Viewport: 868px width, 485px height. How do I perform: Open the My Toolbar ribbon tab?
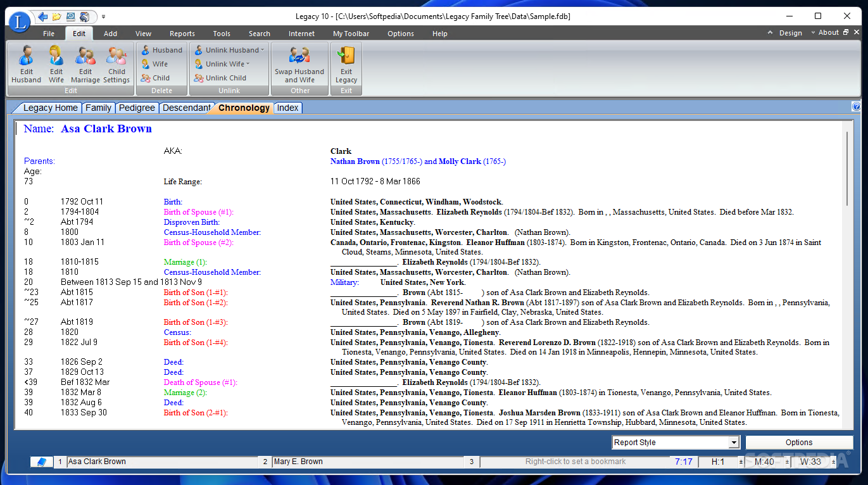[351, 34]
